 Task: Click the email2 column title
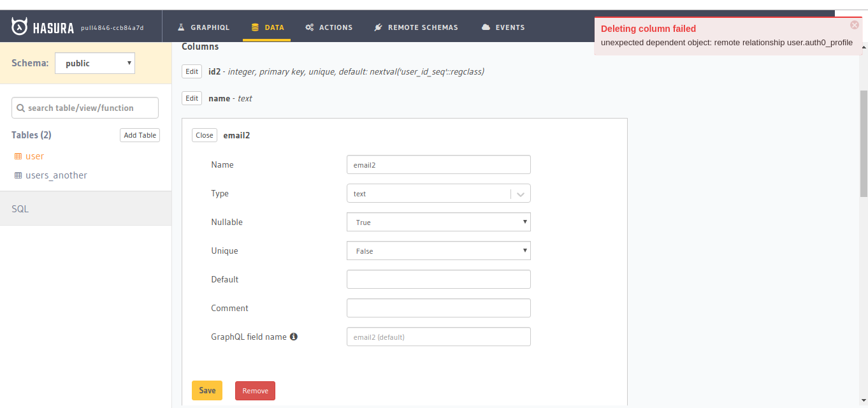(x=236, y=135)
